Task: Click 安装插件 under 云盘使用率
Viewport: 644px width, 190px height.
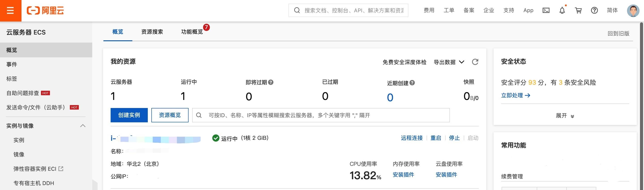Action: click(446, 175)
